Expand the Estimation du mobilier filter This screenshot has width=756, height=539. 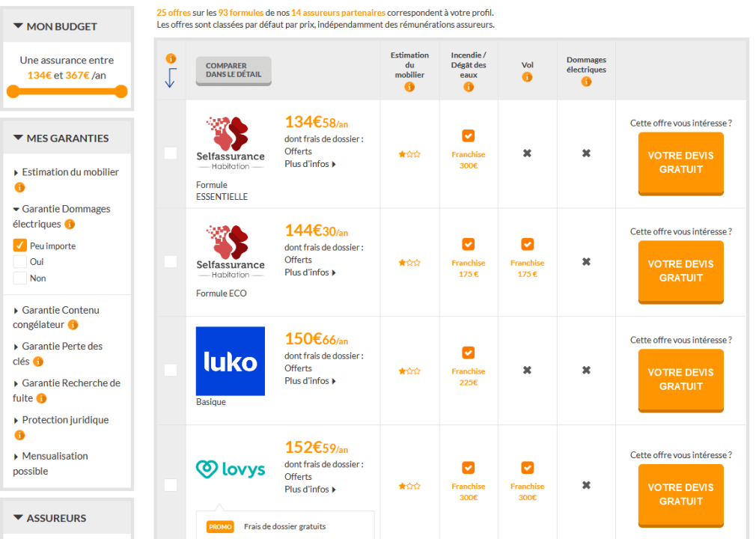70,172
